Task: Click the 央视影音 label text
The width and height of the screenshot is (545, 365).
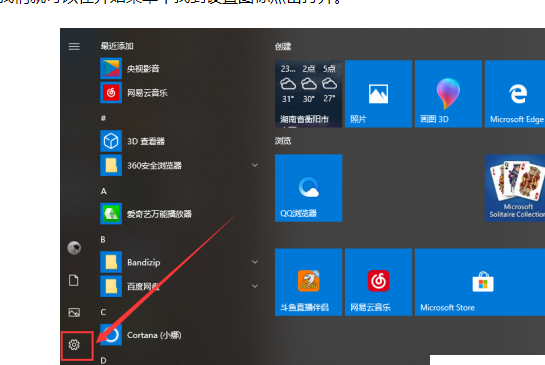Action: [143, 68]
